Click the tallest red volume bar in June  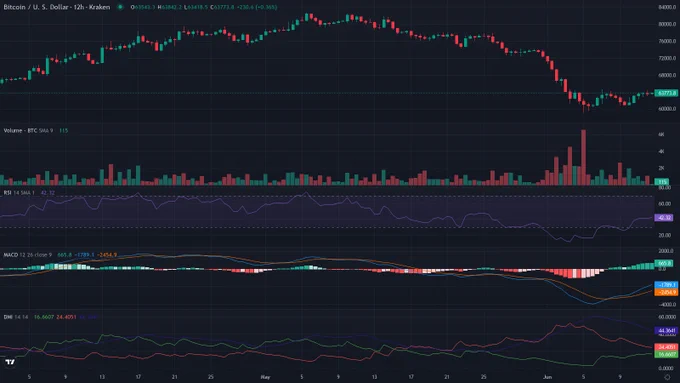click(x=583, y=157)
